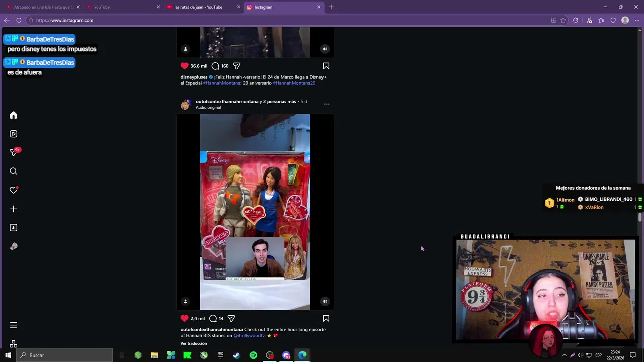Click the Buscar taskbar search box
The image size is (644, 362).
64,355
